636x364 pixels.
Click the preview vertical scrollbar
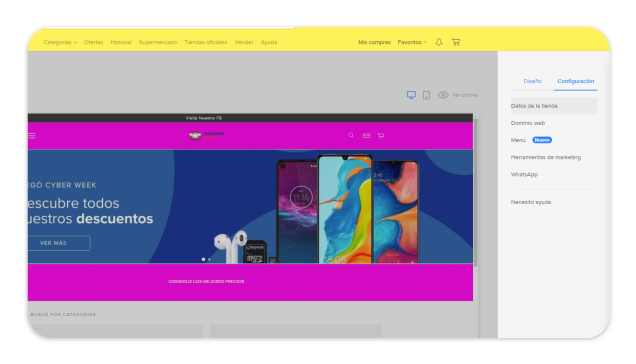475,193
